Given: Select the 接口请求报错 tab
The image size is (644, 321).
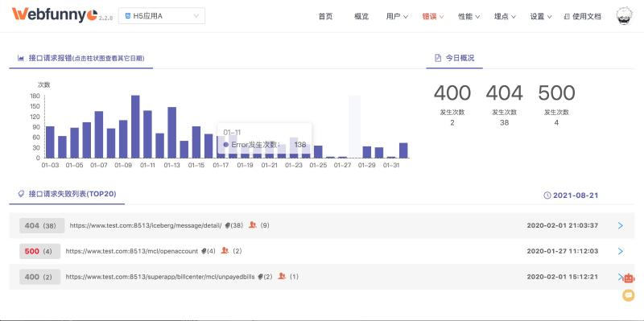Looking at the screenshot, I should [x=81, y=58].
